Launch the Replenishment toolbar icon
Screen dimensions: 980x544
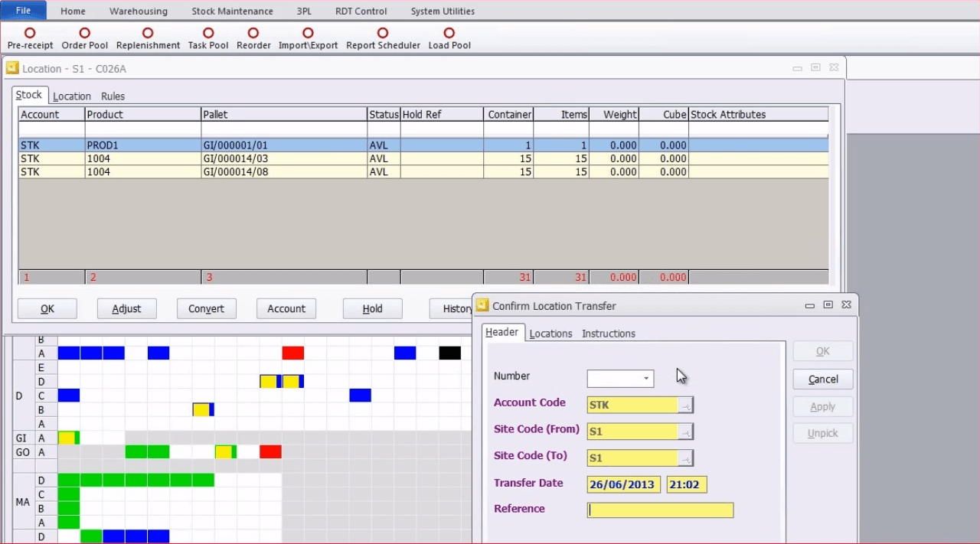(148, 33)
